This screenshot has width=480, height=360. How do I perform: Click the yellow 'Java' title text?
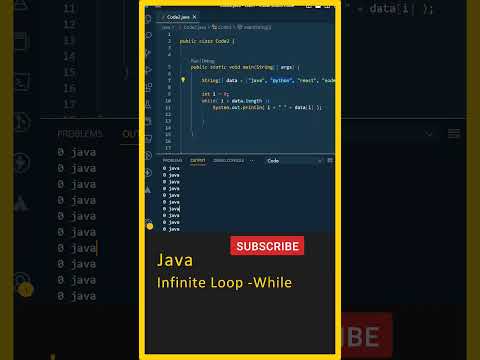175,260
